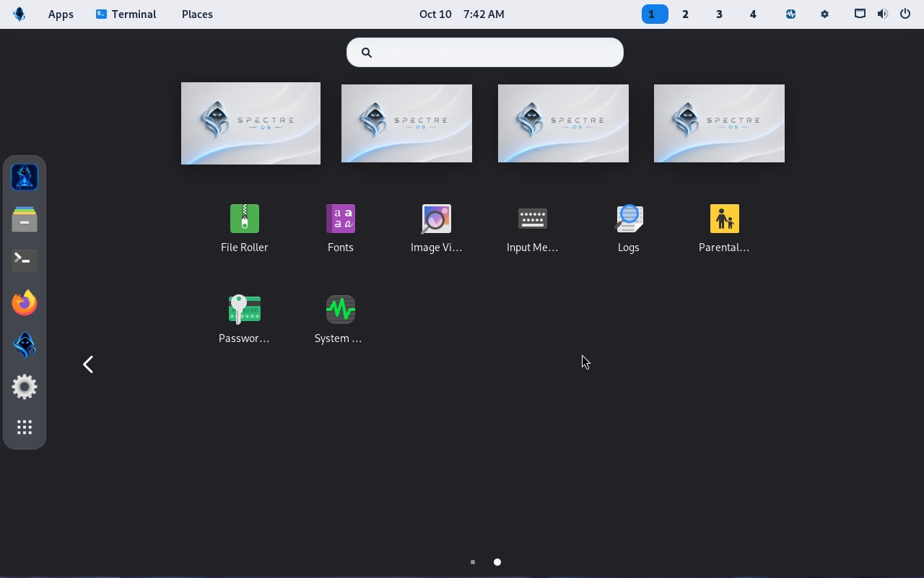Screen dimensions: 924x578
Task: Open Settings gear in the dock
Action: click(25, 387)
